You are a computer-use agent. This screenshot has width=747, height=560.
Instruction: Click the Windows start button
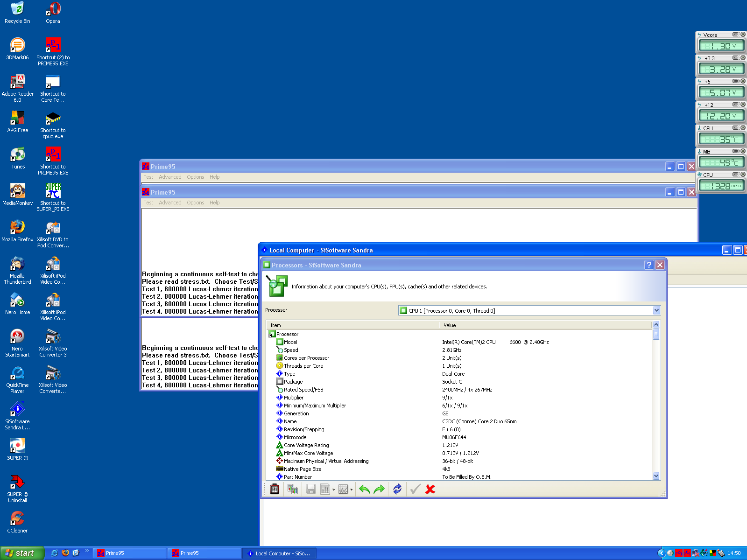click(x=22, y=553)
